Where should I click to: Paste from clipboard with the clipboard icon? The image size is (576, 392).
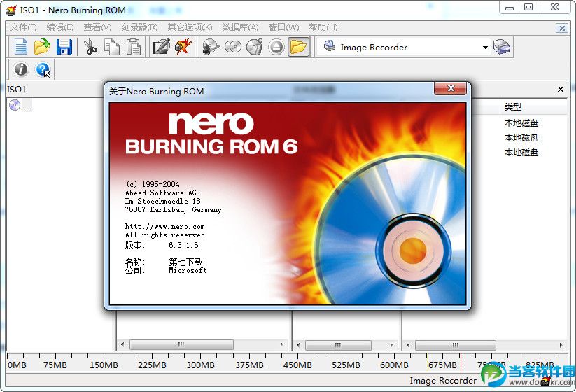coord(134,47)
